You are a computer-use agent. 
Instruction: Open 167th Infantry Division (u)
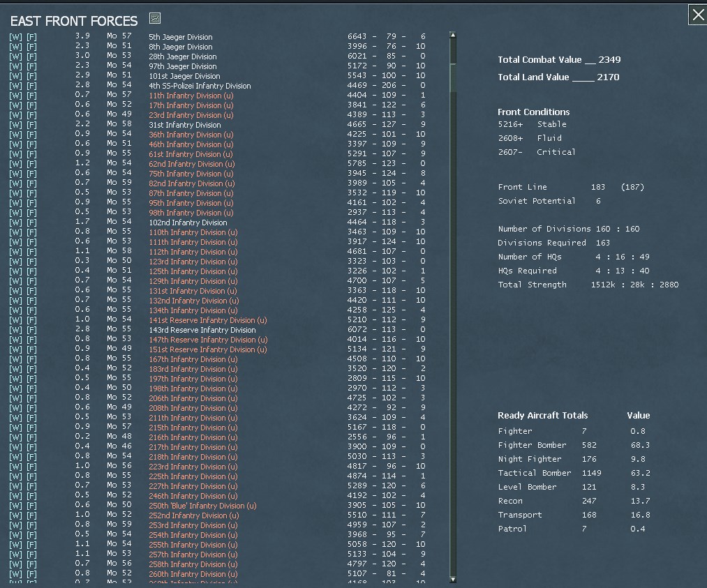point(193,359)
